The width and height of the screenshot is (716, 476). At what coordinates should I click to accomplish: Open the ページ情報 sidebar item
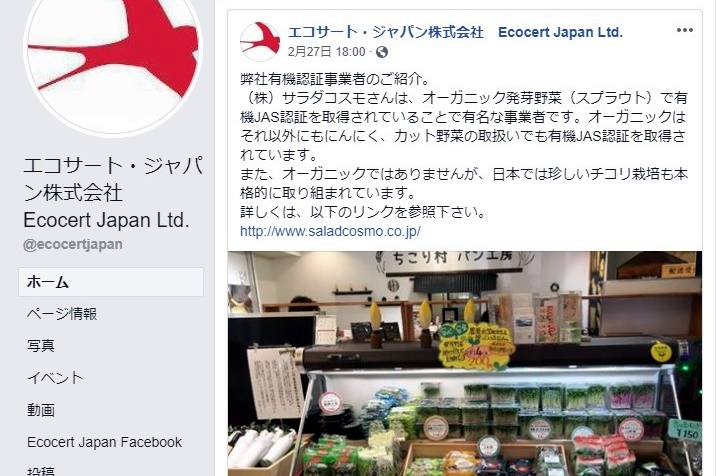(62, 314)
